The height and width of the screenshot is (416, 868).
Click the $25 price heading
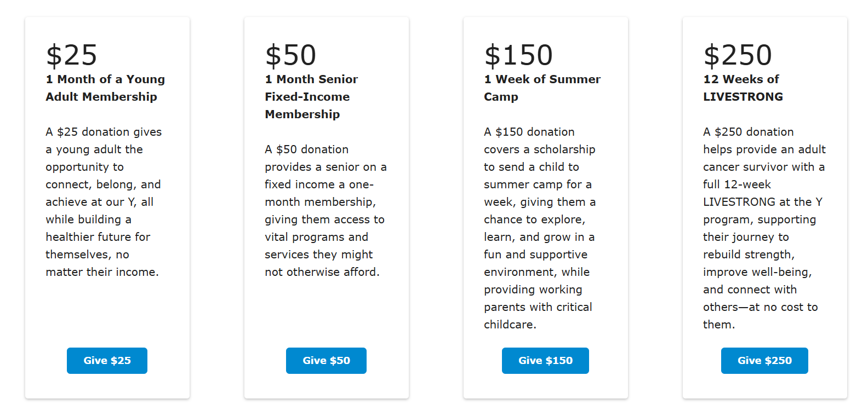72,55
